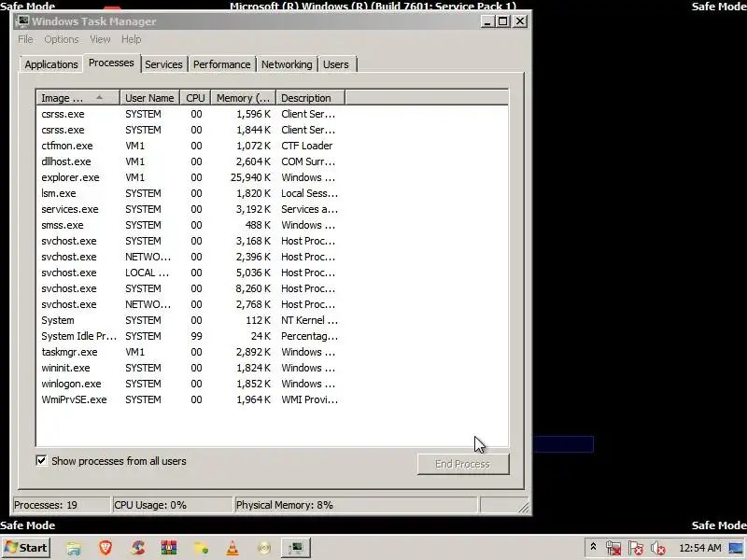
Task: Switch to the Services tab
Action: pos(163,64)
